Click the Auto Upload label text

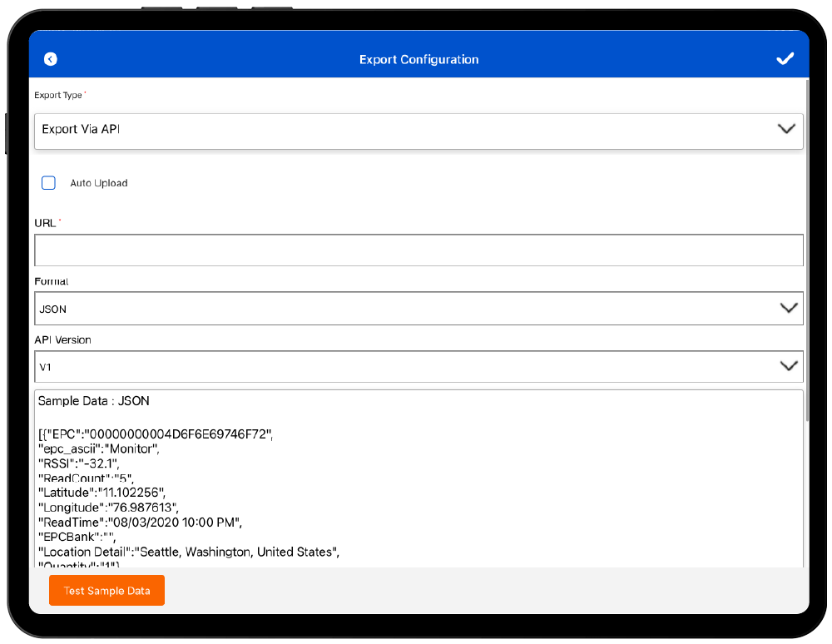[98, 183]
